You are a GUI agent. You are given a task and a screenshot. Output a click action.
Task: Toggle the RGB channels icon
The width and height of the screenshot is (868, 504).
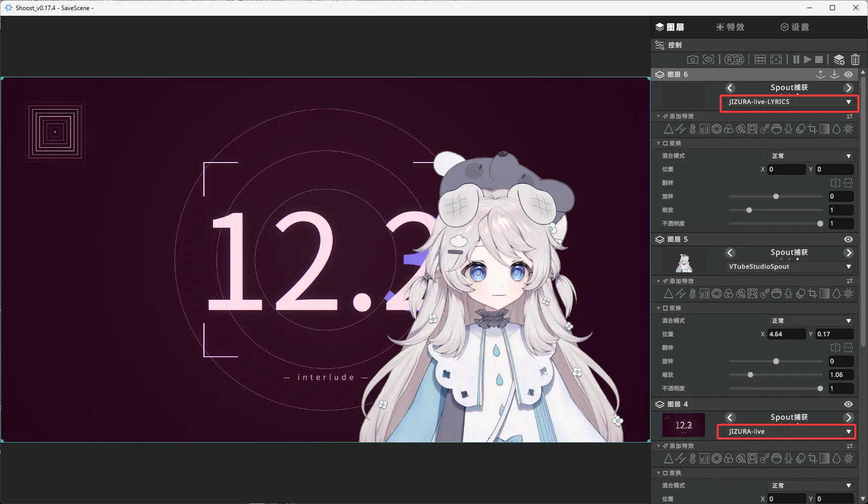(x=734, y=59)
